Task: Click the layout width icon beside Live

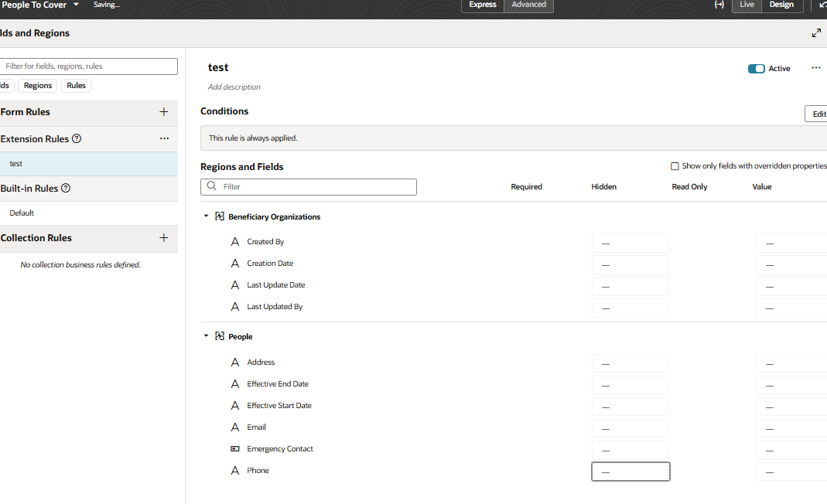Action: pyautogui.click(x=719, y=4)
